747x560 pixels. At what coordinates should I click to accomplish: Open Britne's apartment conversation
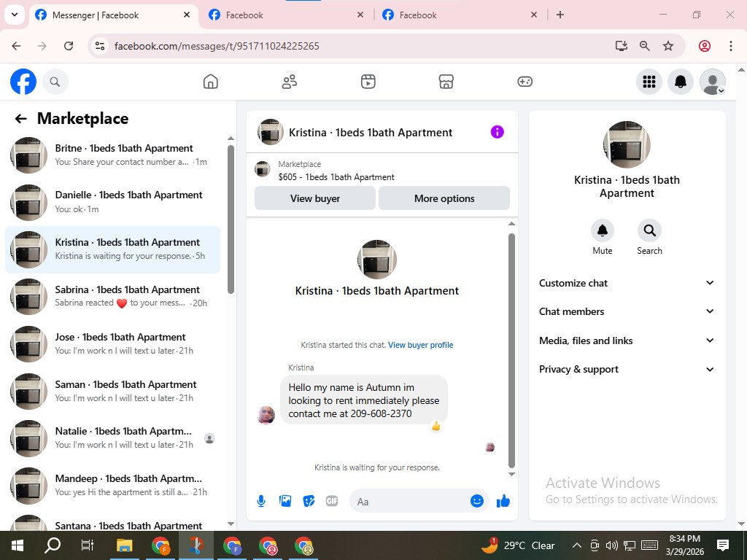point(112,155)
